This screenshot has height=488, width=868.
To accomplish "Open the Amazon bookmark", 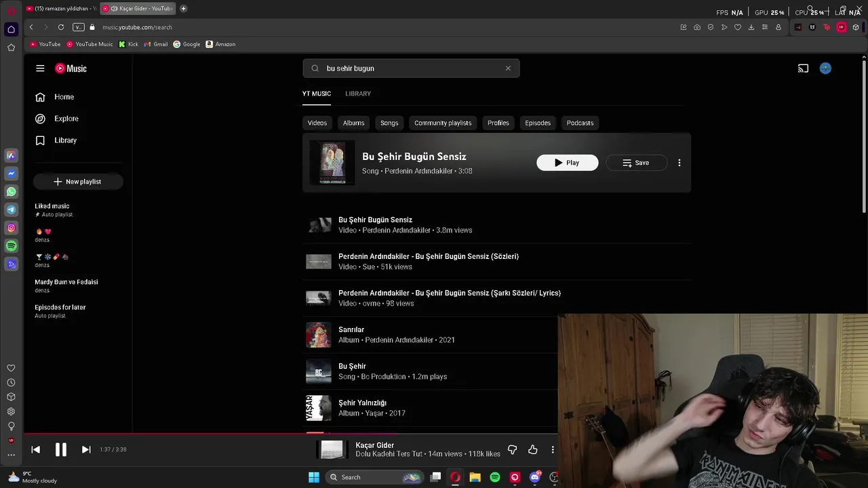I will [221, 44].
